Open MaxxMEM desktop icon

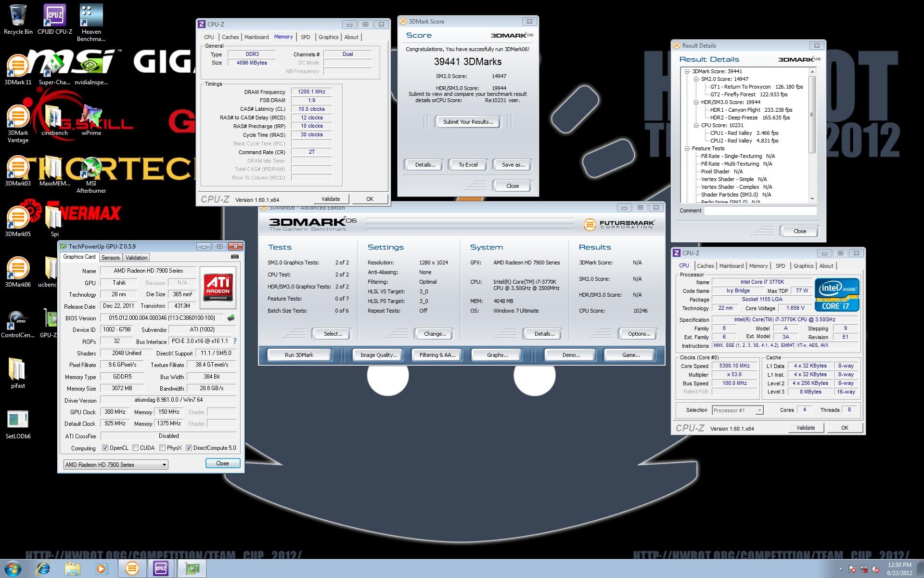click(54, 171)
